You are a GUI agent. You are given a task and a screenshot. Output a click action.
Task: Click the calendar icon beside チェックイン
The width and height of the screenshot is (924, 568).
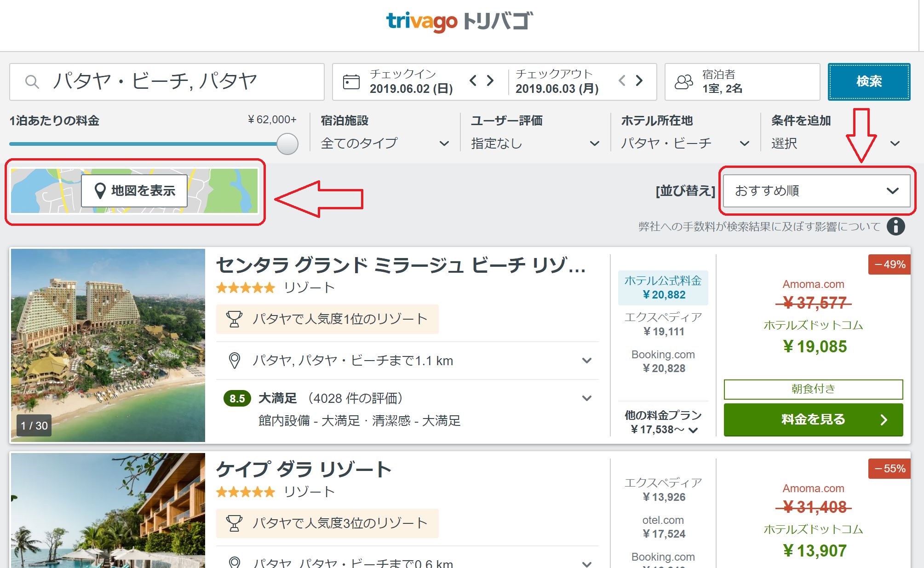click(x=351, y=82)
